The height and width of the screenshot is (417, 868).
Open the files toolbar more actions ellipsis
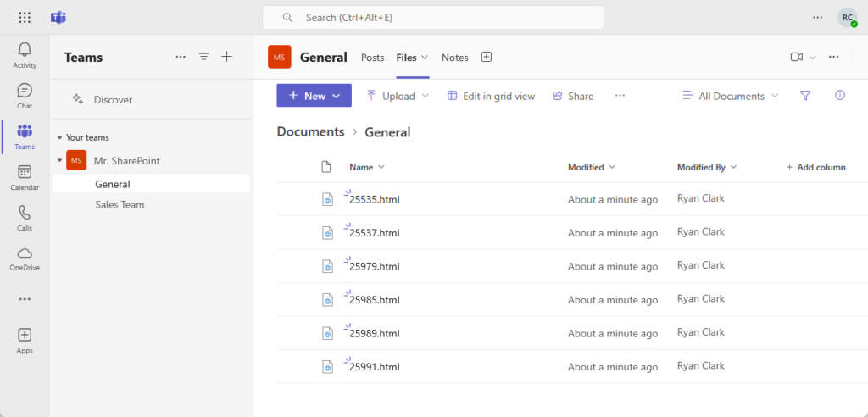tap(620, 96)
